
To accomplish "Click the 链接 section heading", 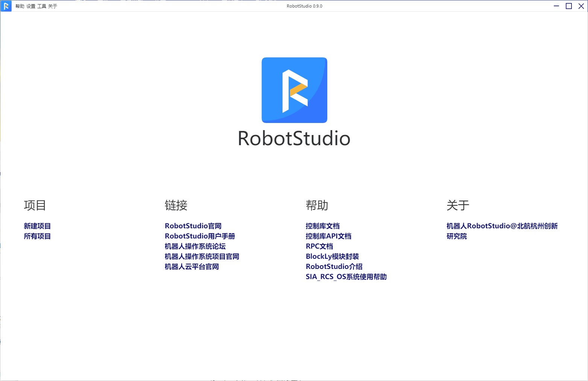I will (x=176, y=205).
